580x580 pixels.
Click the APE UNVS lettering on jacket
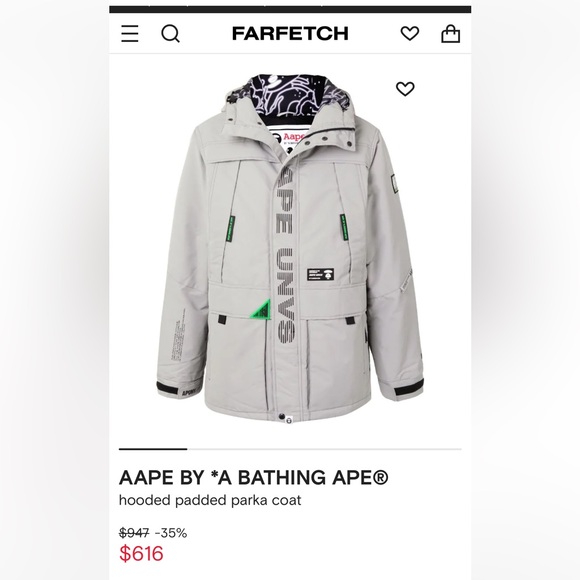click(286, 255)
